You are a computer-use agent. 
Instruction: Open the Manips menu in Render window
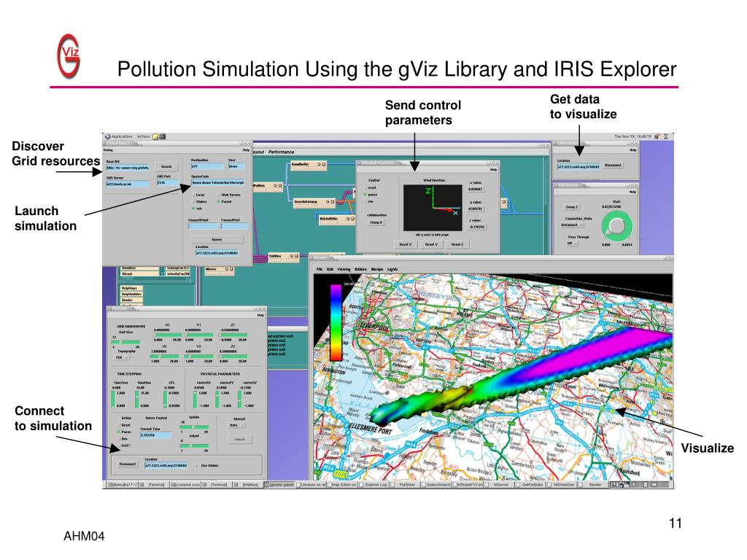(x=377, y=269)
